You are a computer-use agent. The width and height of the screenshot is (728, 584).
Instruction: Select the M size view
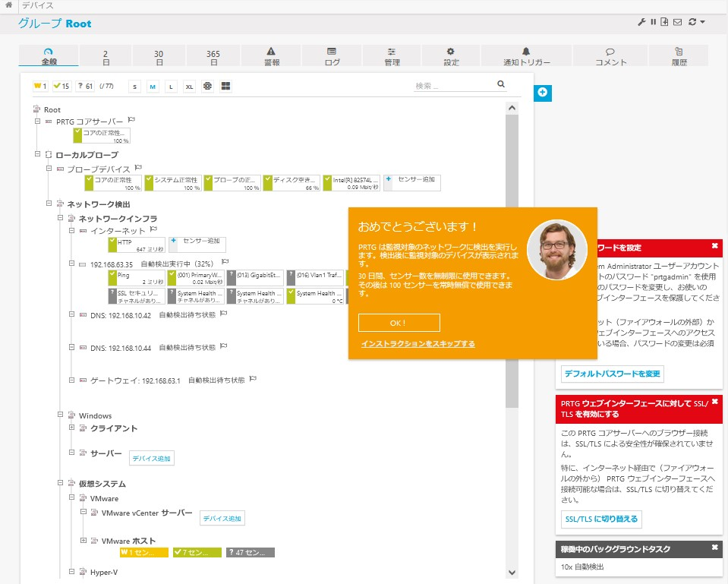pos(153,87)
